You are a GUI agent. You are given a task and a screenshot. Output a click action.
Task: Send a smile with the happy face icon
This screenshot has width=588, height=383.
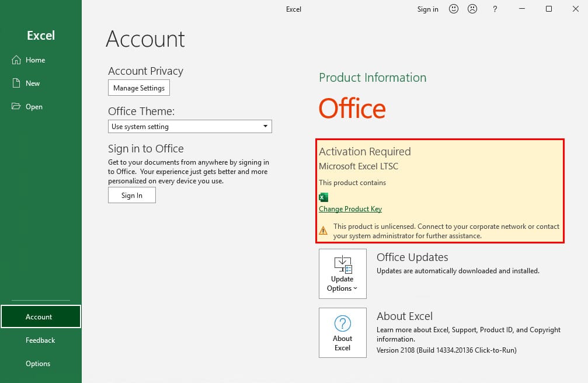454,9
